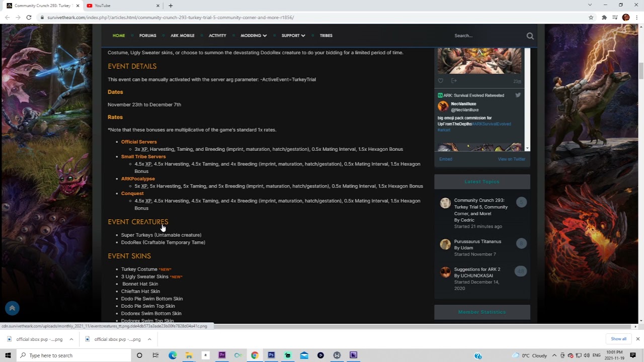
Task: Click Show all downloads button
Action: click(618, 339)
